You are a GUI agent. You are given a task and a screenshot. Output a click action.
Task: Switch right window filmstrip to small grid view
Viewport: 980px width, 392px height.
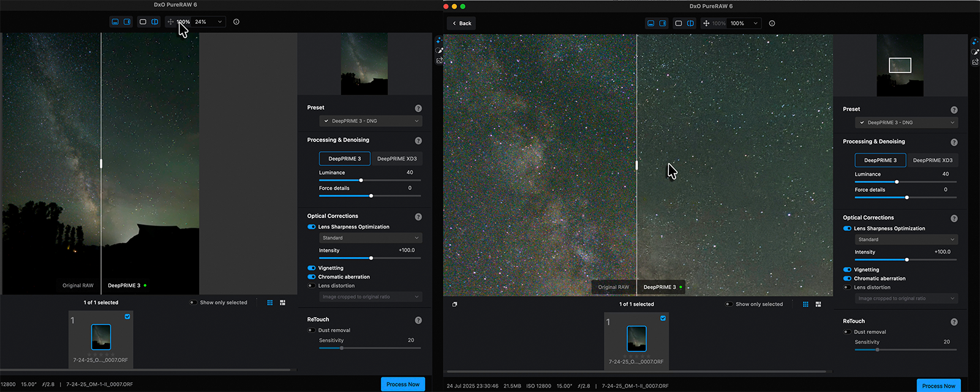click(805, 304)
